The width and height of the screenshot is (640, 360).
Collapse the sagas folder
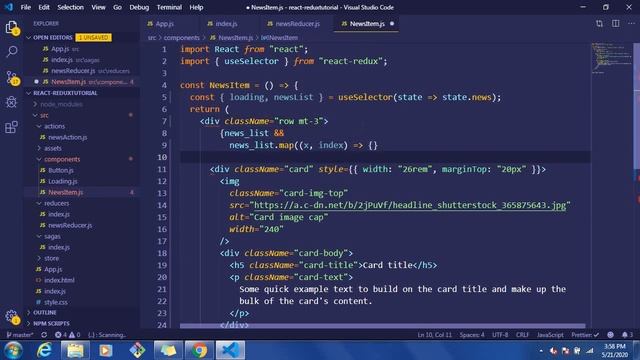tap(52, 236)
